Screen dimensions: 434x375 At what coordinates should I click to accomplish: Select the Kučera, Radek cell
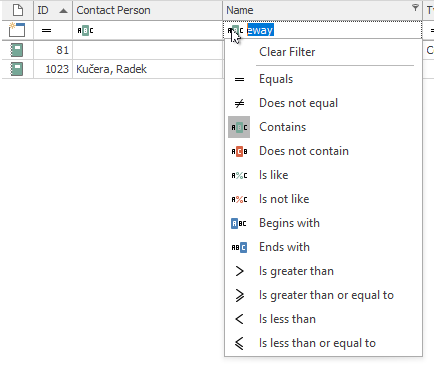(x=148, y=69)
